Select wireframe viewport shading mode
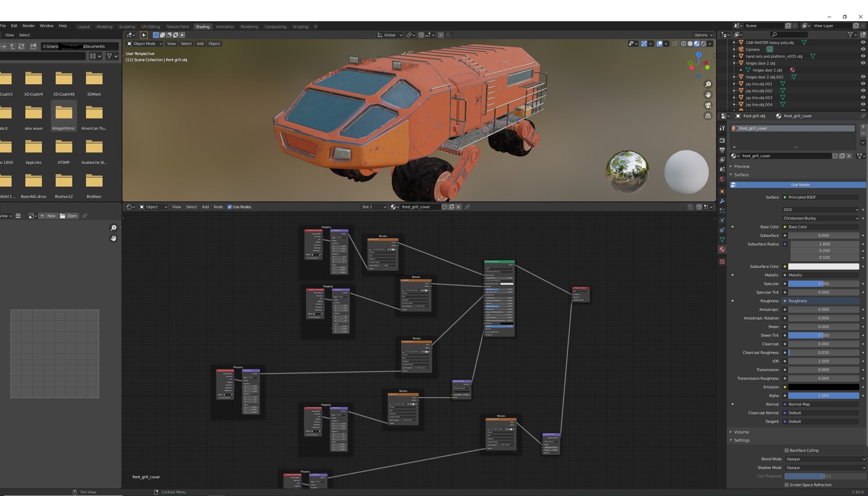The width and height of the screenshot is (868, 496). point(683,44)
